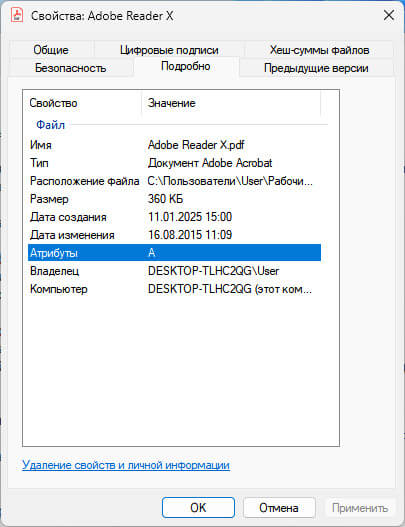Click the value Документ Adobe Acrobat
The height and width of the screenshot is (527, 405).
(210, 163)
